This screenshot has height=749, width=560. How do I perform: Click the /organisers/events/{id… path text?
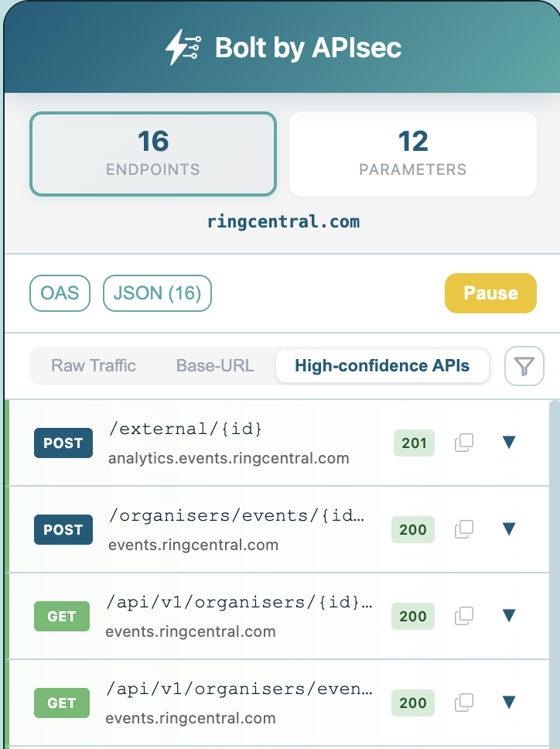tap(237, 515)
